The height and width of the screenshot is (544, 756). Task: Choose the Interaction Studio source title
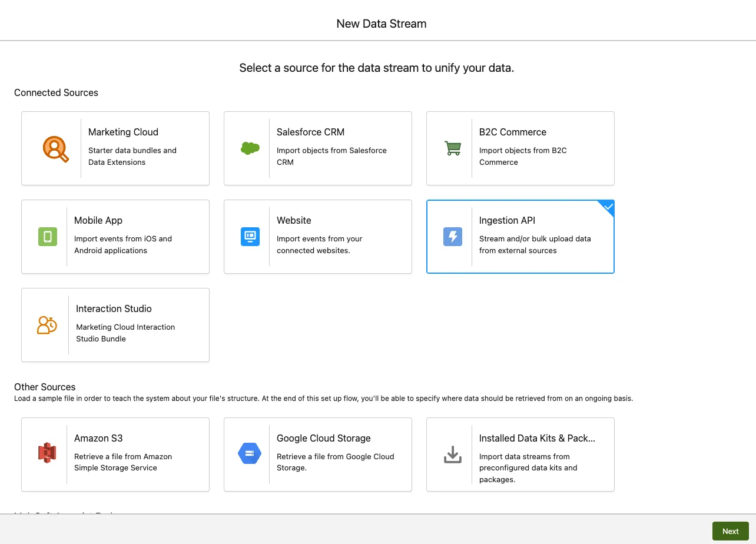[114, 309]
